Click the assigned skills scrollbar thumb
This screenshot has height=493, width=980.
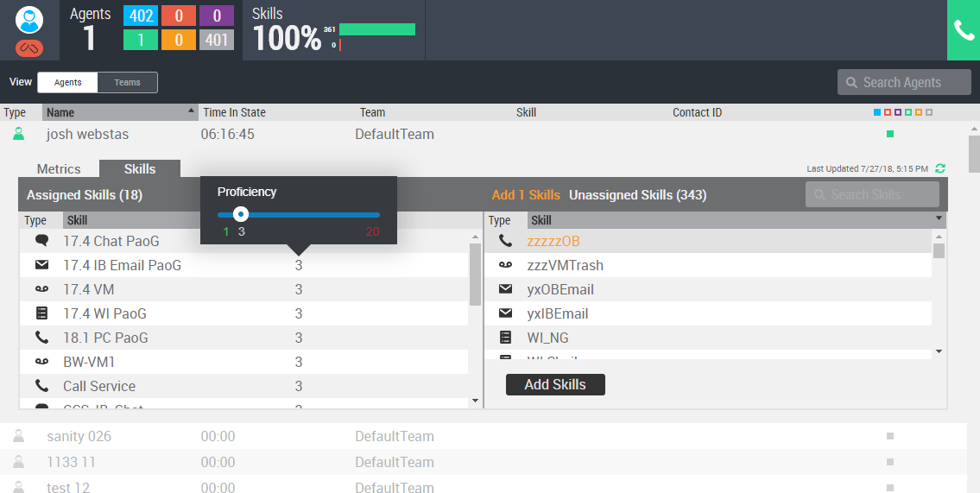(x=475, y=275)
